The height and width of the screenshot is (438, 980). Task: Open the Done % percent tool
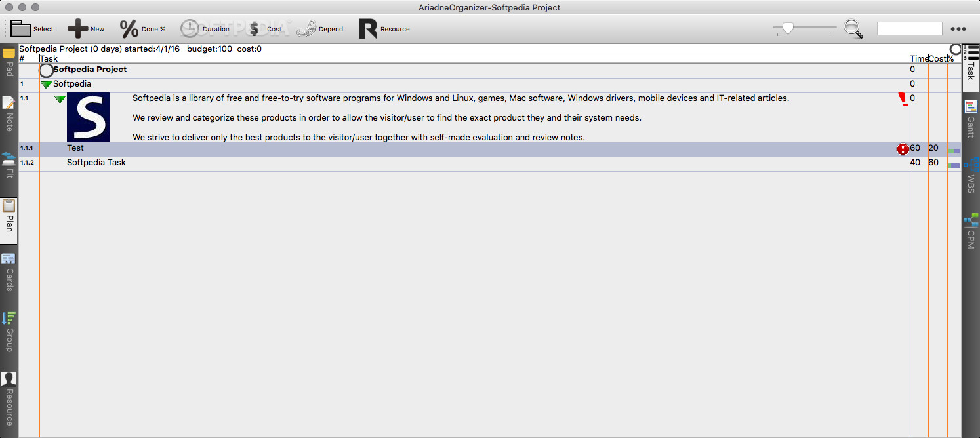[x=129, y=29]
